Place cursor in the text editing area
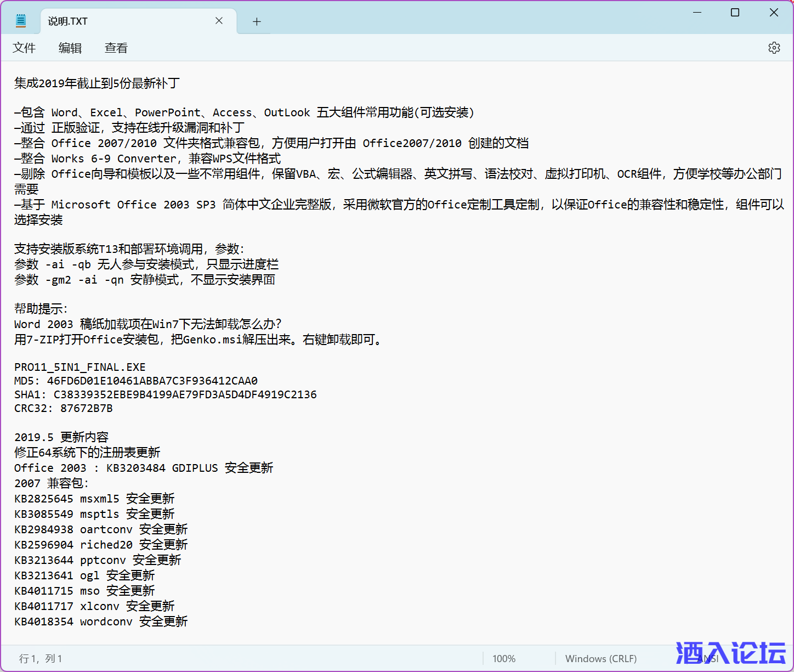Image resolution: width=794 pixels, height=672 pixels. tap(384, 329)
